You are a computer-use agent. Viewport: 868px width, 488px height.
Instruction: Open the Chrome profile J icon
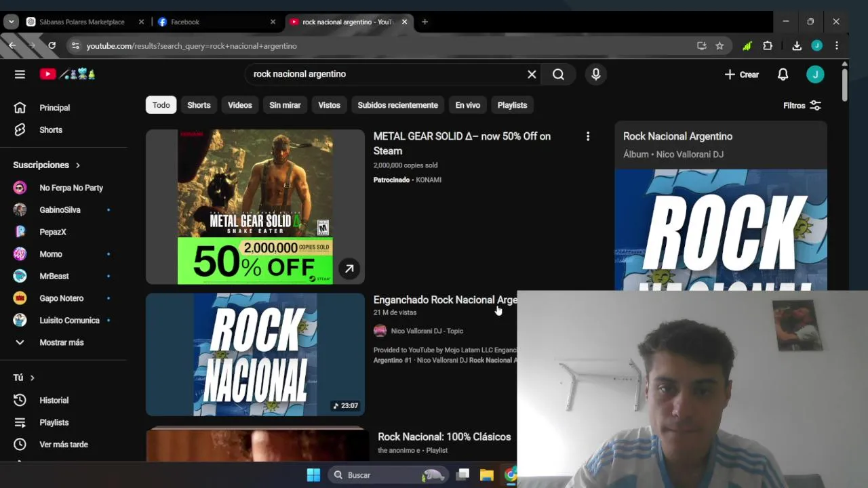coord(817,45)
